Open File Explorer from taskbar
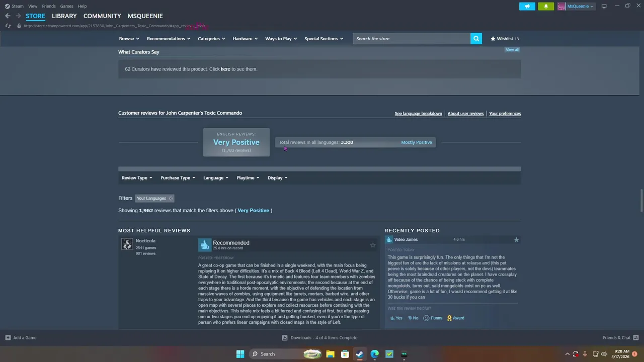This screenshot has height=362, width=644. [330, 354]
